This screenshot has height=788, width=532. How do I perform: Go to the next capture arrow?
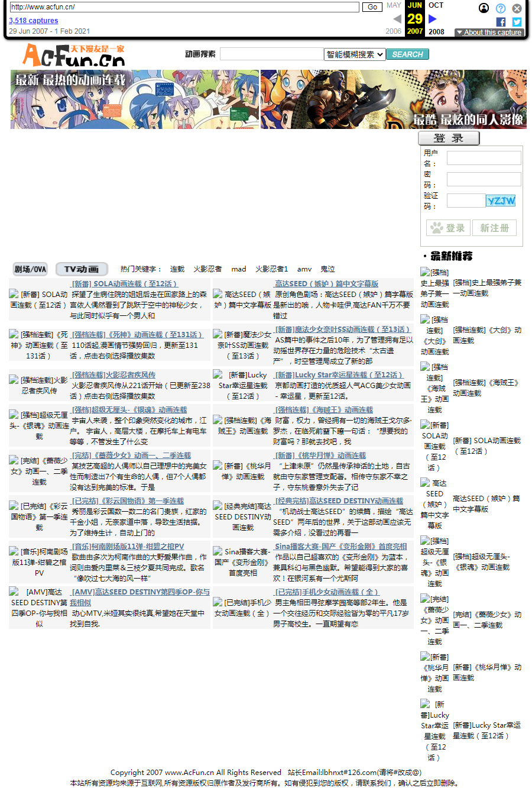(433, 19)
